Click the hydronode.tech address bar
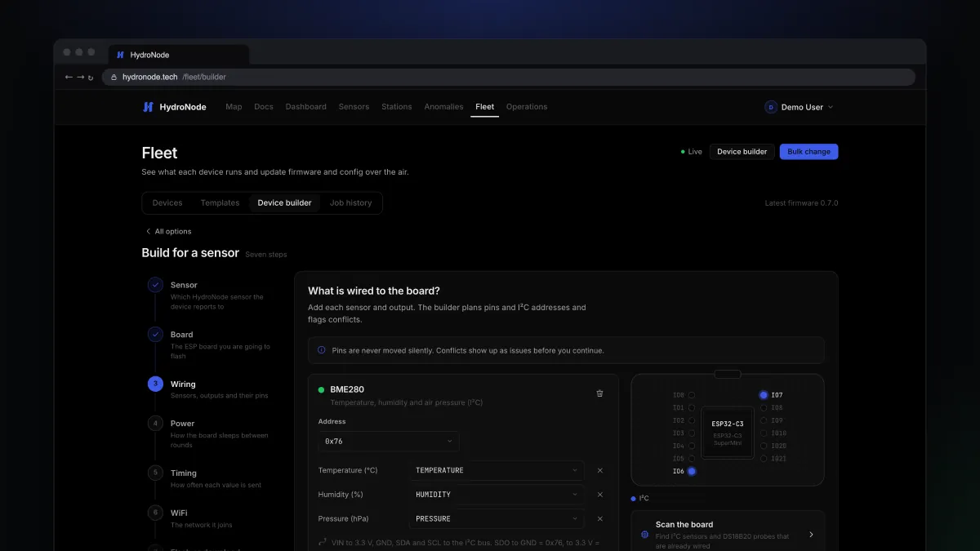Image resolution: width=980 pixels, height=551 pixels. tap(508, 77)
